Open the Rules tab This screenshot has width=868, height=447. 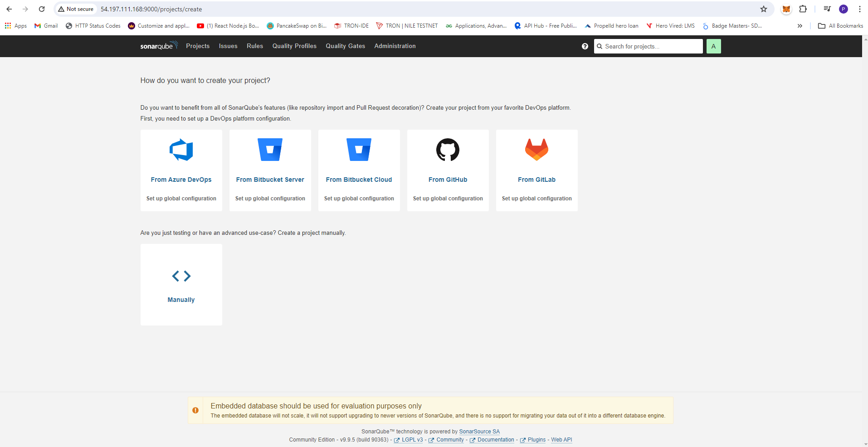(x=255, y=46)
